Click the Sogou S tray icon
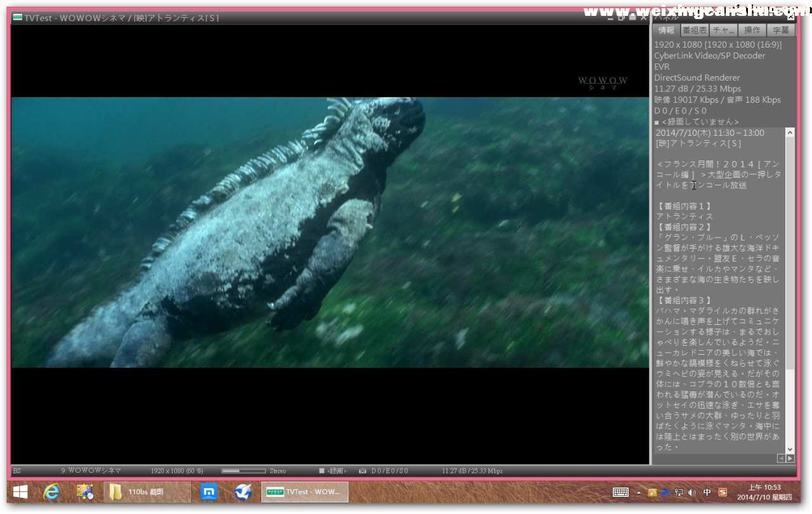This screenshot has height=514, width=812. point(723,492)
